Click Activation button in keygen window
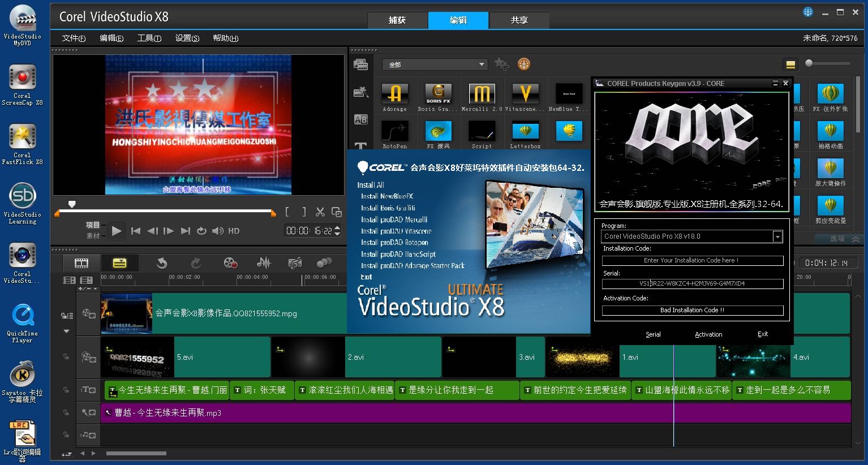Image resolution: width=868 pixels, height=465 pixels. 708,334
